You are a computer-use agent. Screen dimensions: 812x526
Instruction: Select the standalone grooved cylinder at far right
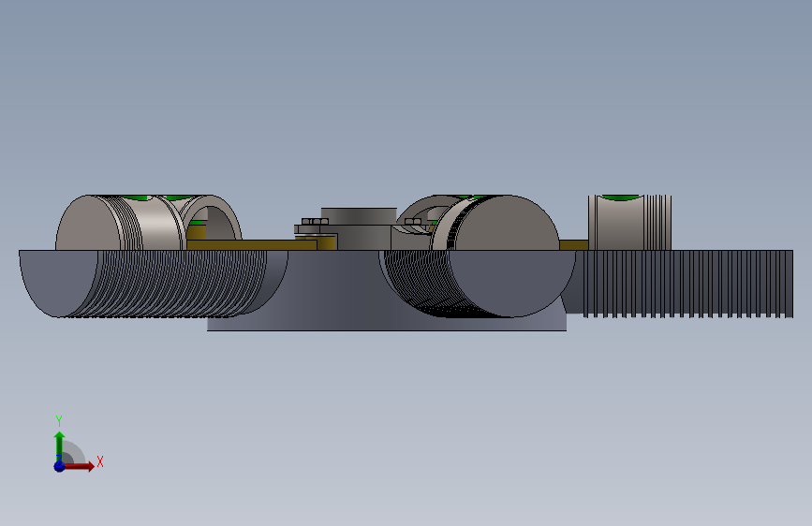[x=629, y=223]
